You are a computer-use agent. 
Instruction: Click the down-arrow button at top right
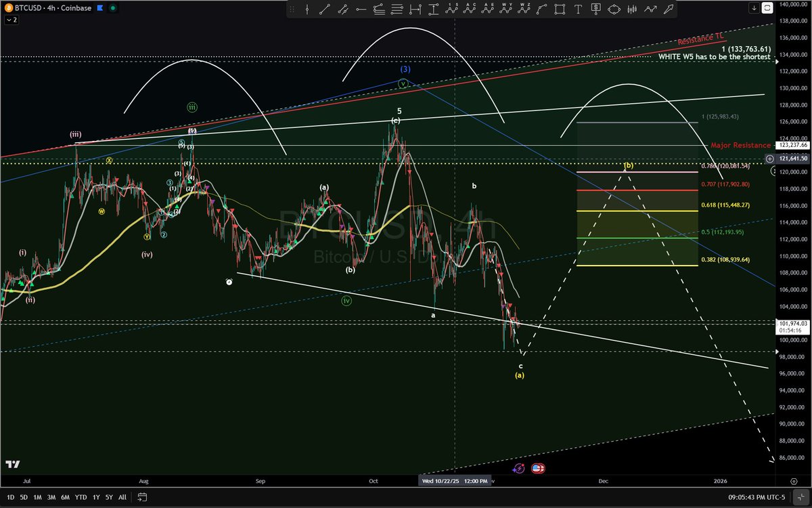tap(754, 8)
